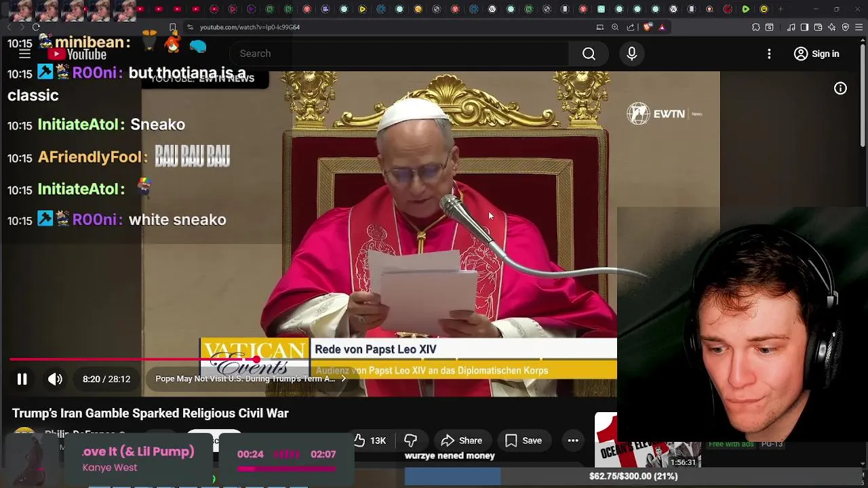Share the video
868x488 pixels.
point(461,441)
